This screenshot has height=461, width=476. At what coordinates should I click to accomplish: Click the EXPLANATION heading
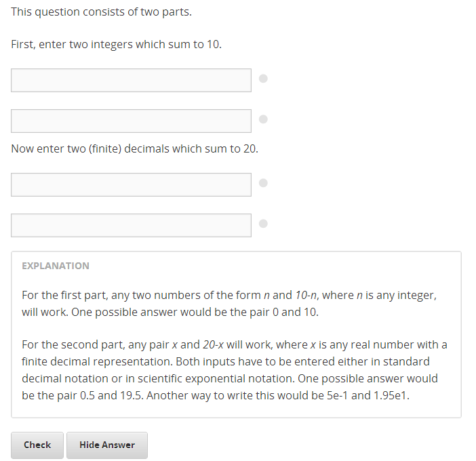(56, 266)
